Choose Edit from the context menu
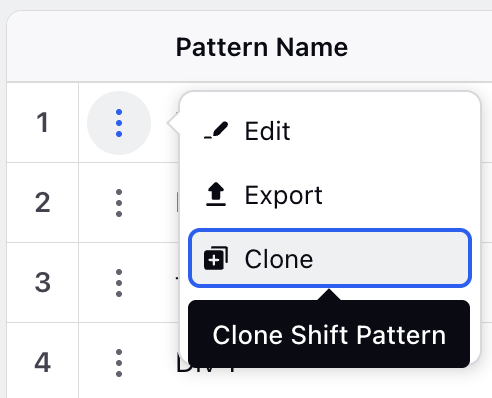This screenshot has height=398, width=492. (330, 130)
